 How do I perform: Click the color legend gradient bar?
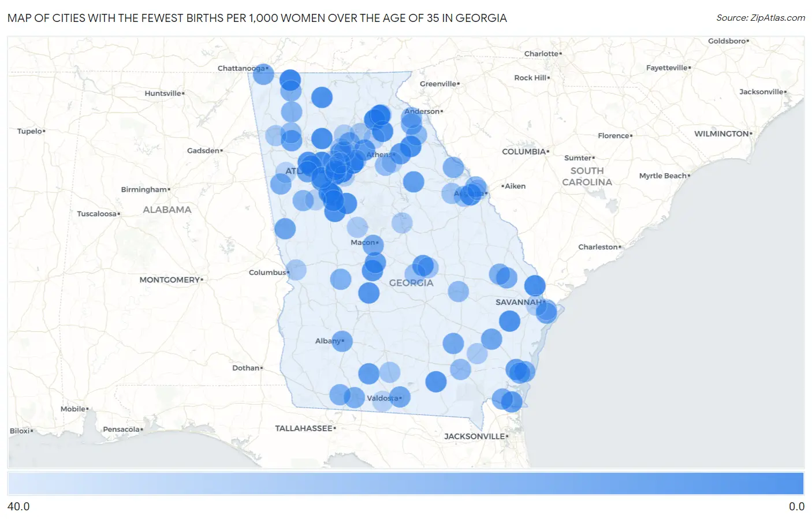(x=405, y=484)
